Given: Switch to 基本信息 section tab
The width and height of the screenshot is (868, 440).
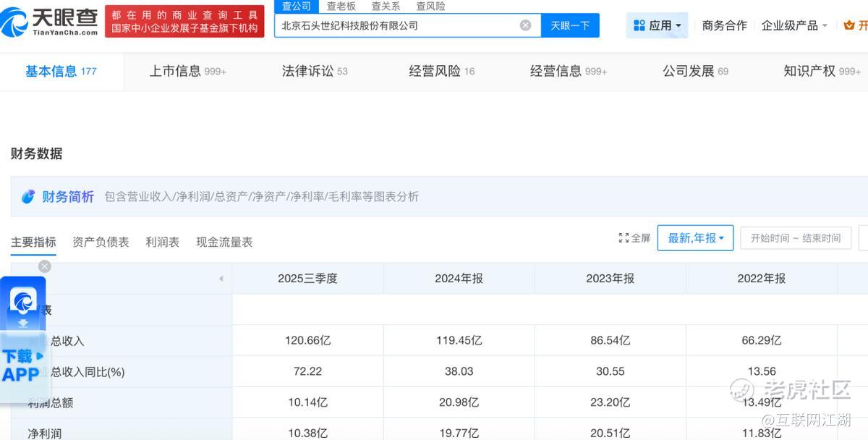Looking at the screenshot, I should [x=61, y=71].
